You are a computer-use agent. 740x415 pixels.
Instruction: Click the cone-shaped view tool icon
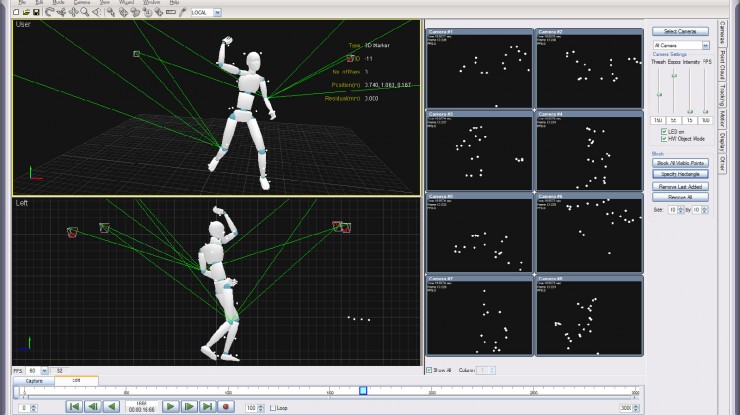click(97, 12)
